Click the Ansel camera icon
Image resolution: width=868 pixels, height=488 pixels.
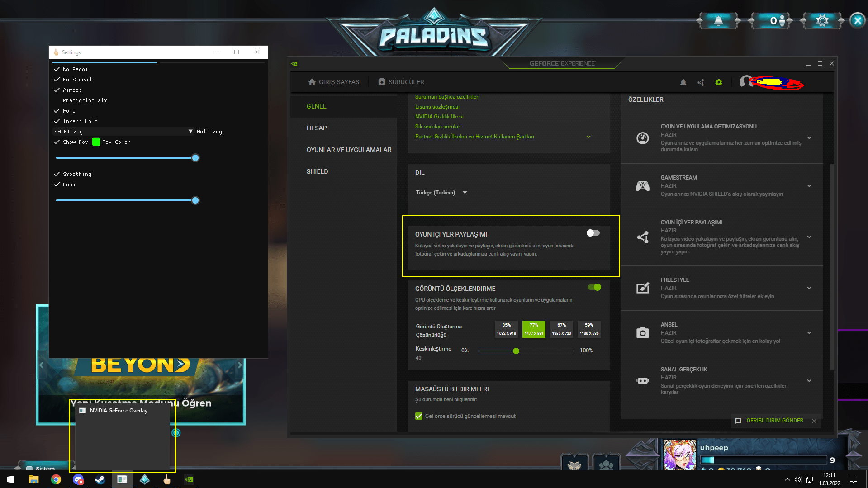point(643,333)
